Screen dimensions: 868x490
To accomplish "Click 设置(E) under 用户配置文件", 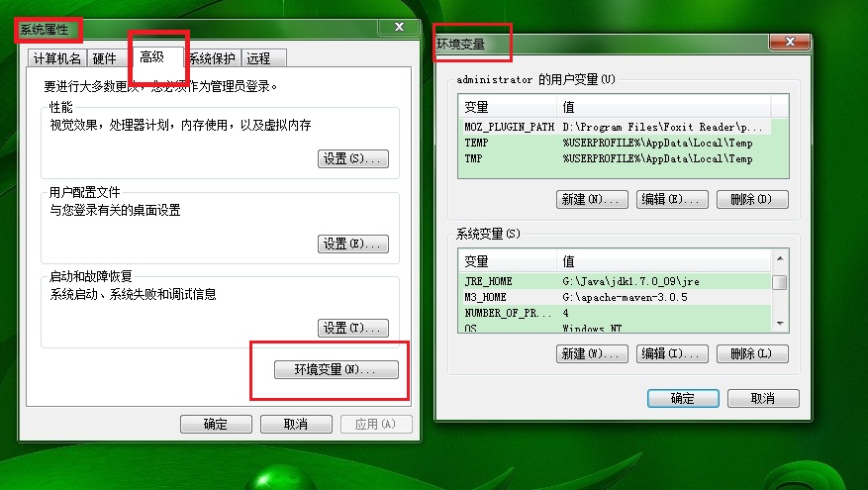I will [x=353, y=244].
